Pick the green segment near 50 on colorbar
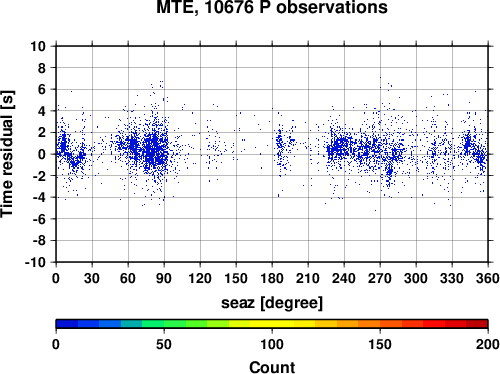Image resolution: width=500 pixels, height=374 pixels. click(x=164, y=324)
